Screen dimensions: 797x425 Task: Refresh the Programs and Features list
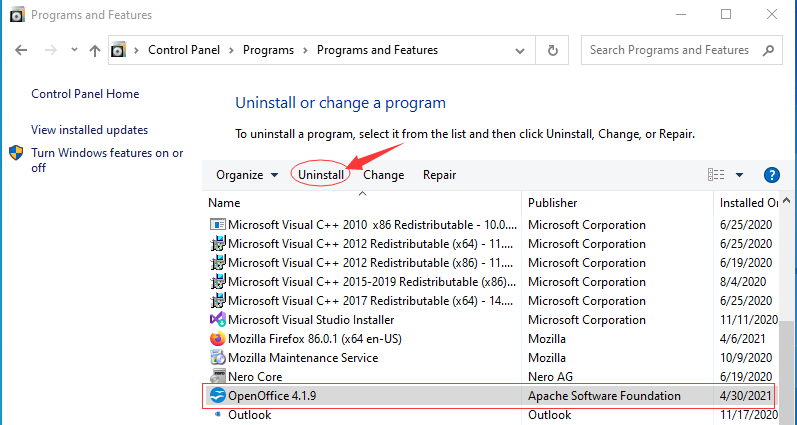[x=552, y=50]
